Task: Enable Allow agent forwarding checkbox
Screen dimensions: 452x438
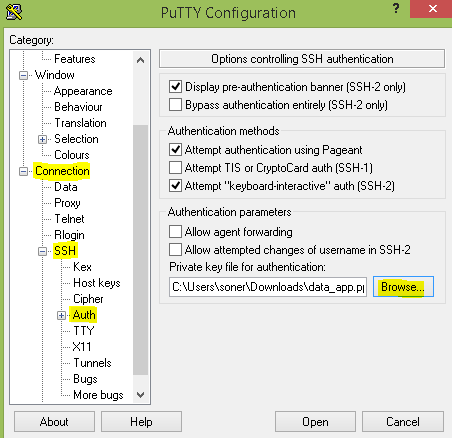Action: [x=175, y=231]
